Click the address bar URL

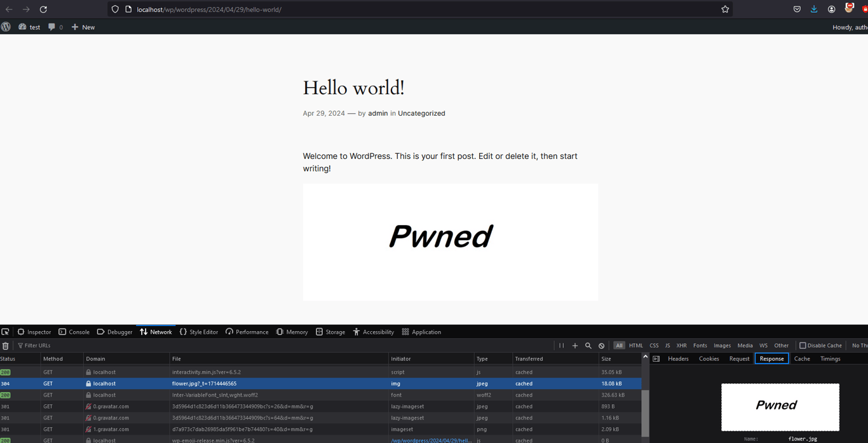tap(209, 10)
